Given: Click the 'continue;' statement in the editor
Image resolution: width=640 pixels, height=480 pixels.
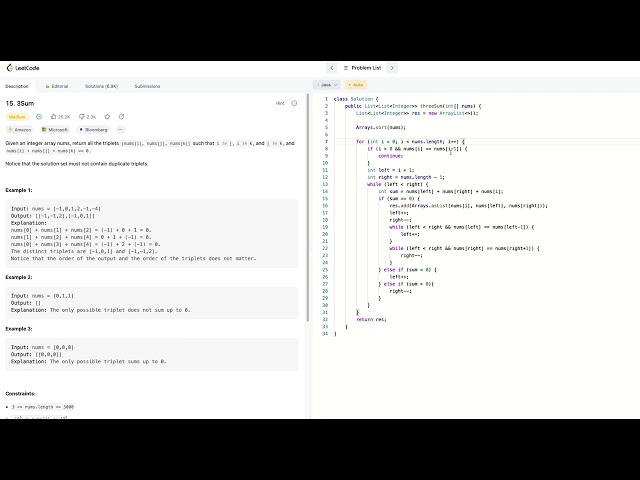Looking at the screenshot, I should pyautogui.click(x=391, y=156).
